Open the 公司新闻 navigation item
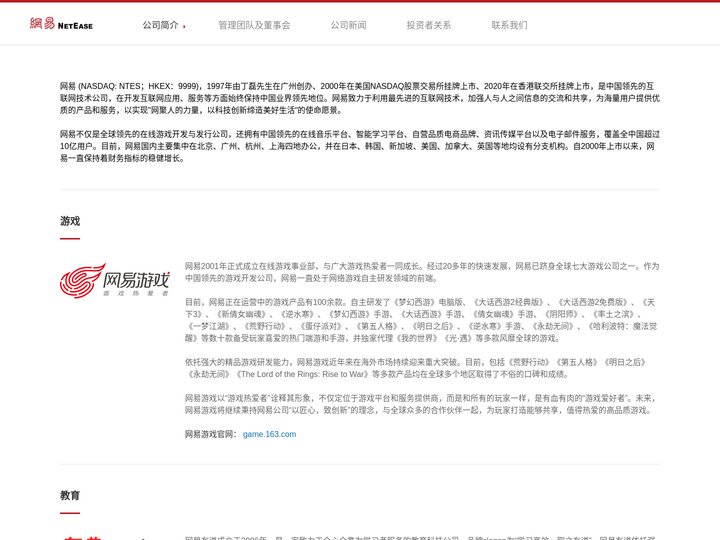720x540 pixels. pyautogui.click(x=349, y=25)
